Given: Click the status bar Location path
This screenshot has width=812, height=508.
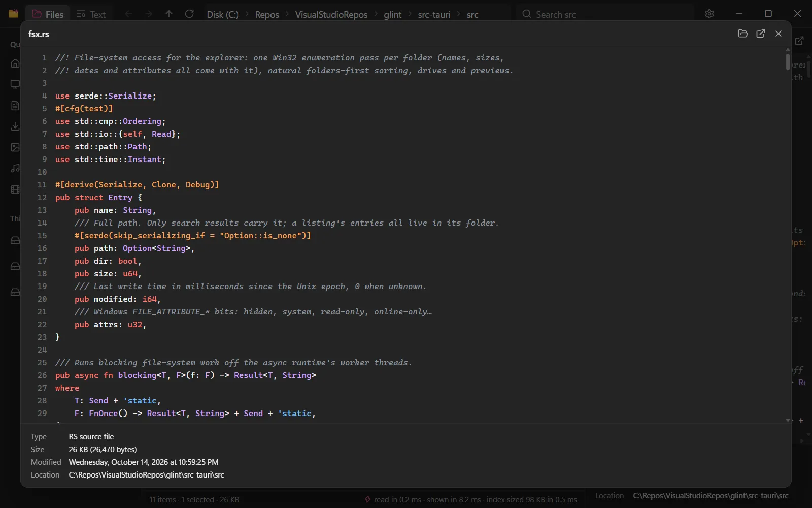Looking at the screenshot, I should [711, 496].
